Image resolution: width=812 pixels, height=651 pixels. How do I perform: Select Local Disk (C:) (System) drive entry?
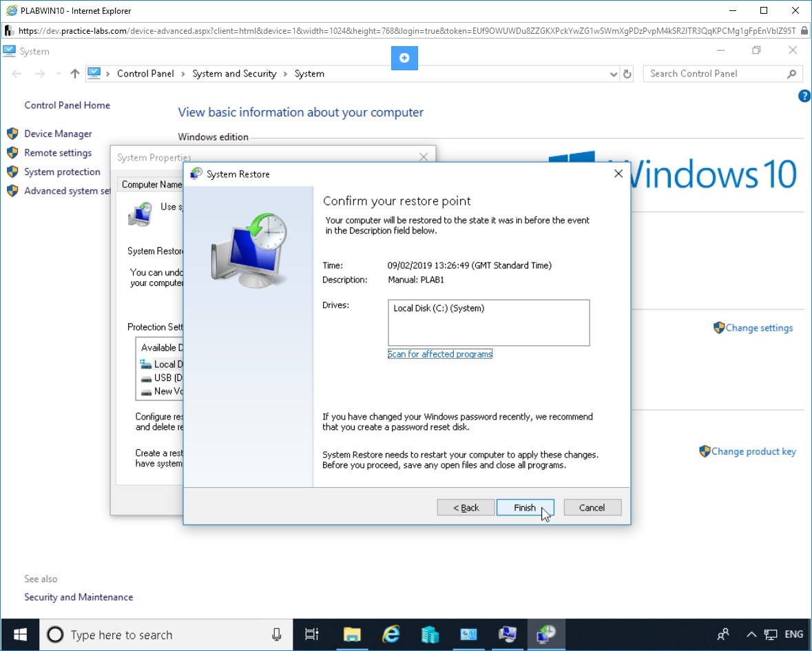(x=439, y=308)
